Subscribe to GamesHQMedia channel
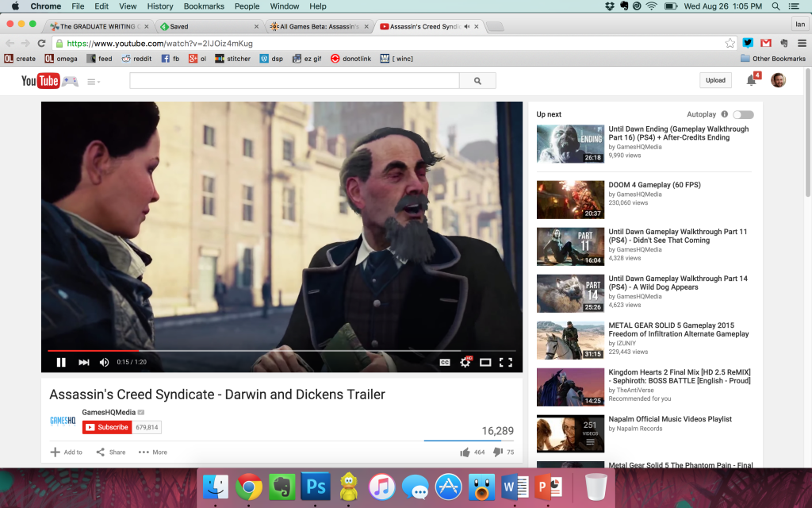This screenshot has height=508, width=812. coord(107,427)
